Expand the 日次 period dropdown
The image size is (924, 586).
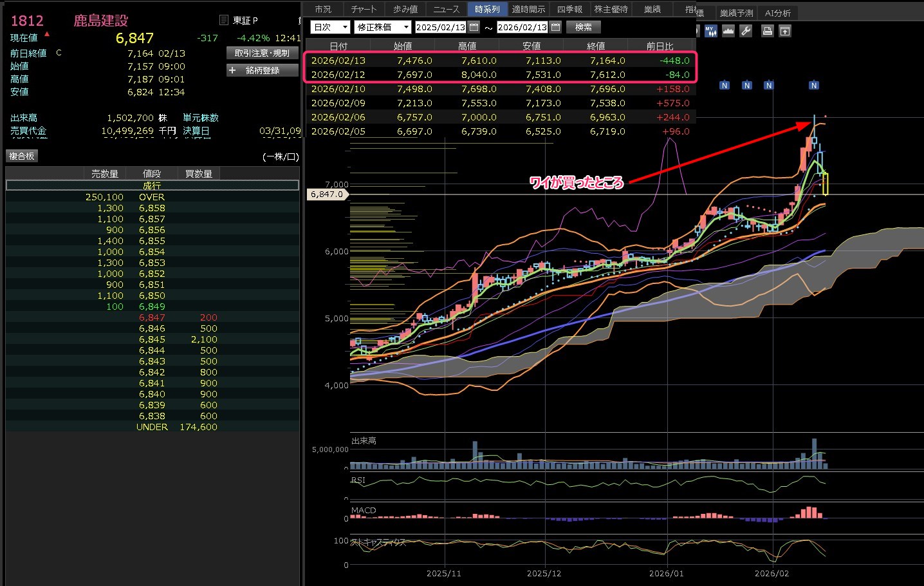pyautogui.click(x=330, y=27)
